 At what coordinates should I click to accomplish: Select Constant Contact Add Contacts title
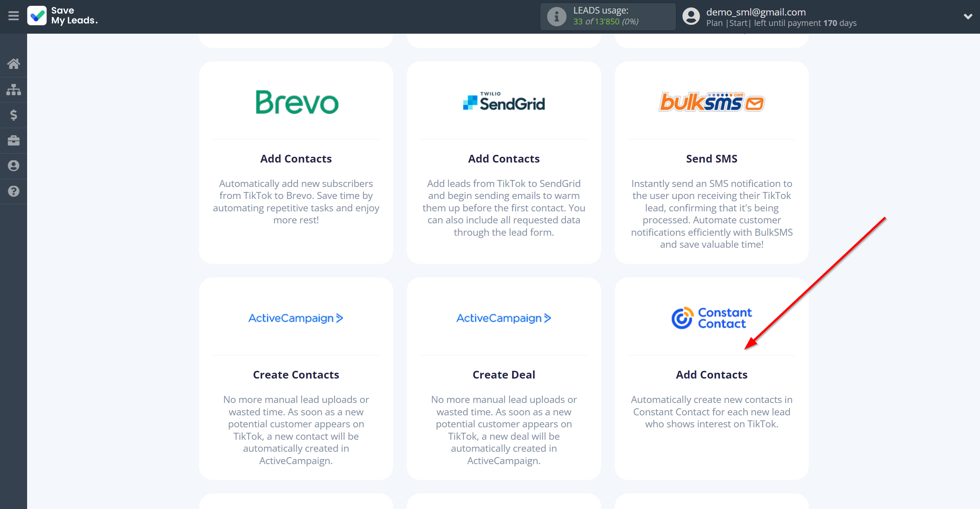[712, 375]
